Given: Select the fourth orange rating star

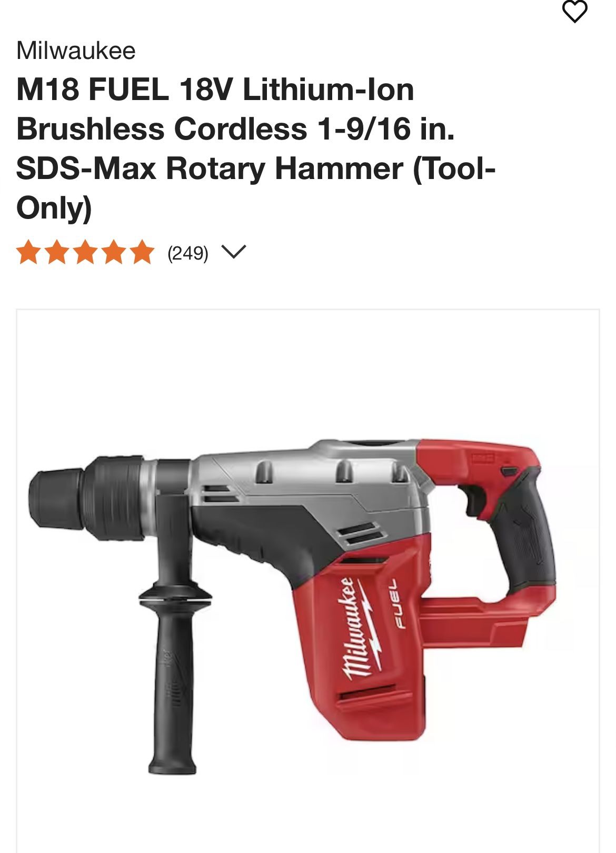Looking at the screenshot, I should (x=113, y=252).
